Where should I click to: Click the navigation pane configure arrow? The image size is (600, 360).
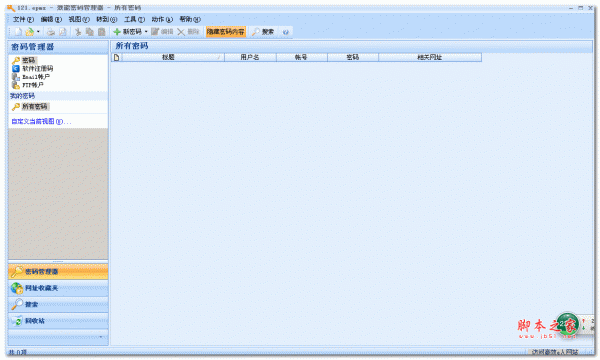click(101, 337)
